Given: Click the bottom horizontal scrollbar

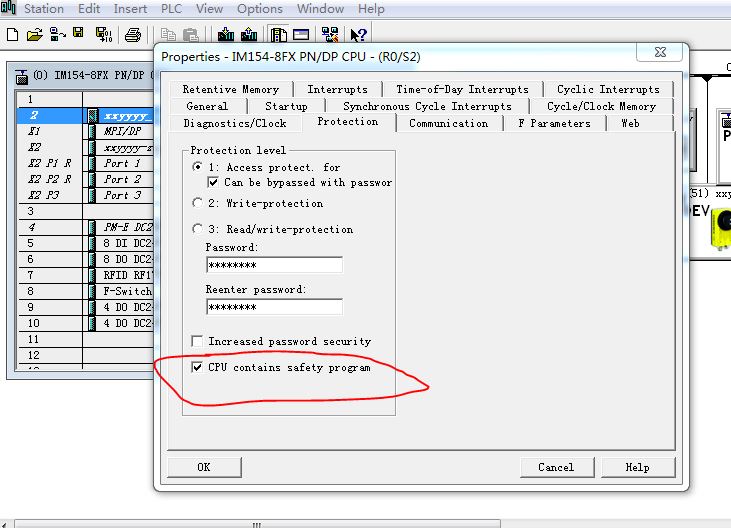Looking at the screenshot, I should [257, 524].
